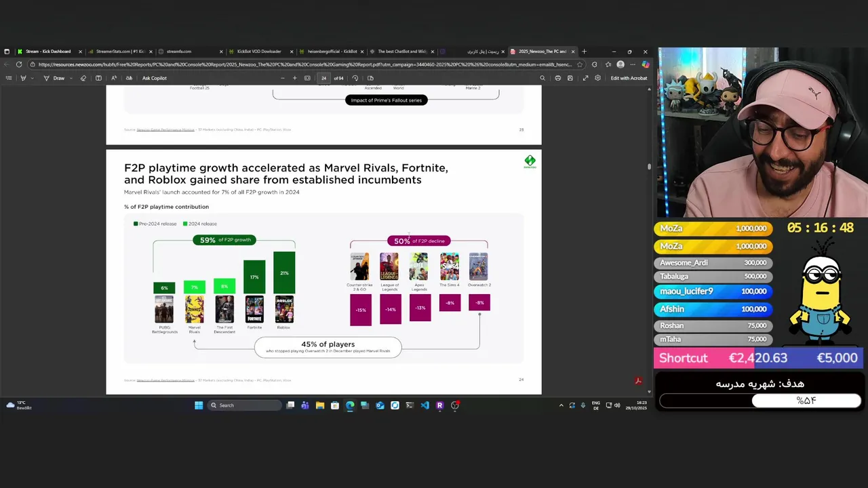Add this page to favorites star
868x488 pixels.
580,64
